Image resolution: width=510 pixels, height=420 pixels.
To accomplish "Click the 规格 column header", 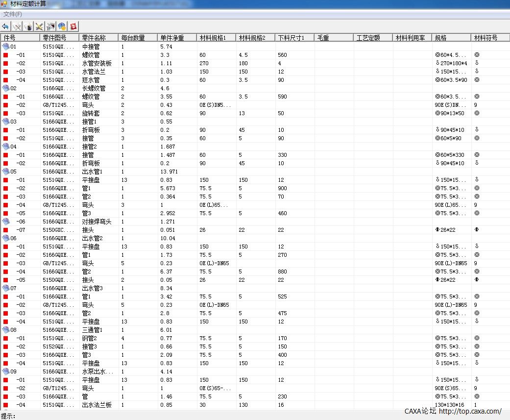I will tap(451, 38).
